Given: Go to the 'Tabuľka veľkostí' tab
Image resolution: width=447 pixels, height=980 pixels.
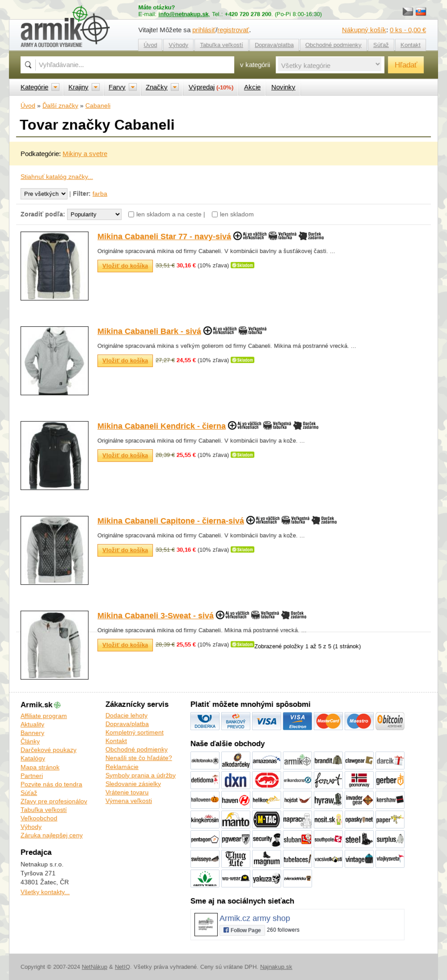Looking at the screenshot, I should 221,45.
